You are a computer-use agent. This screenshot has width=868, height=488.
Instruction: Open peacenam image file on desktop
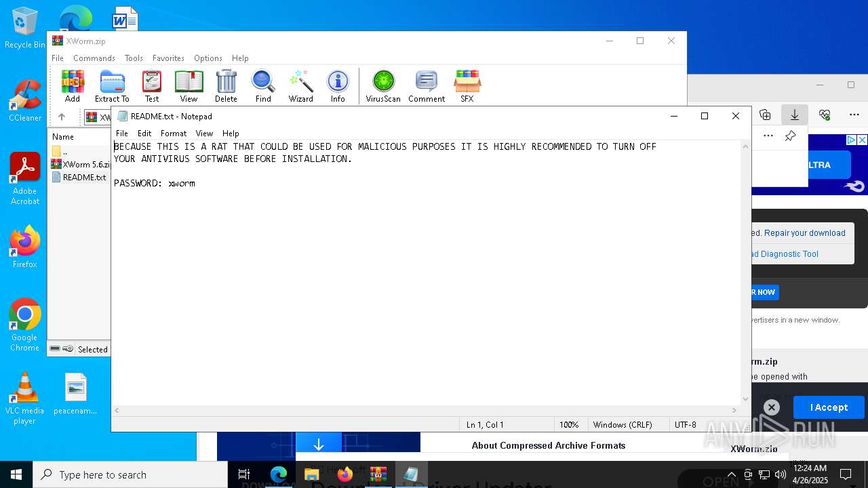75,394
